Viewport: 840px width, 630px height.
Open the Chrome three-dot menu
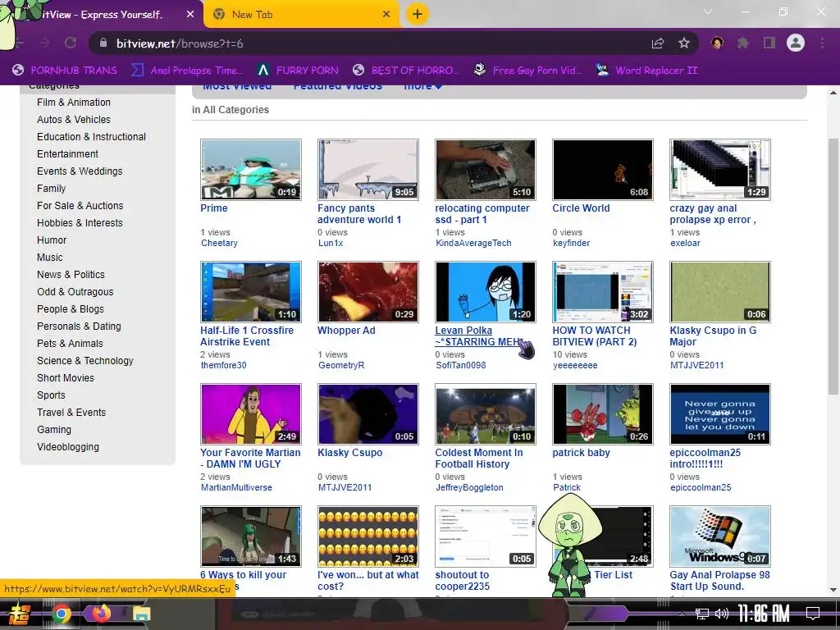(x=822, y=43)
